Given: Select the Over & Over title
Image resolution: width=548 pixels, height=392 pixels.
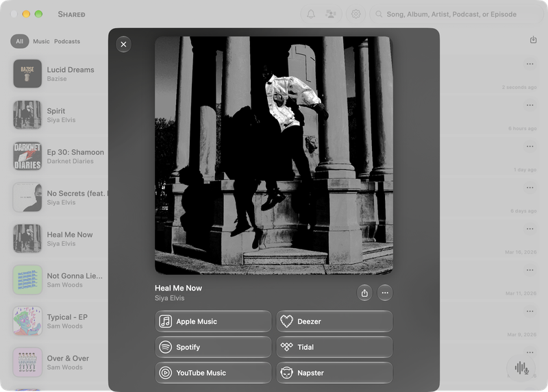Looking at the screenshot, I should point(68,358).
